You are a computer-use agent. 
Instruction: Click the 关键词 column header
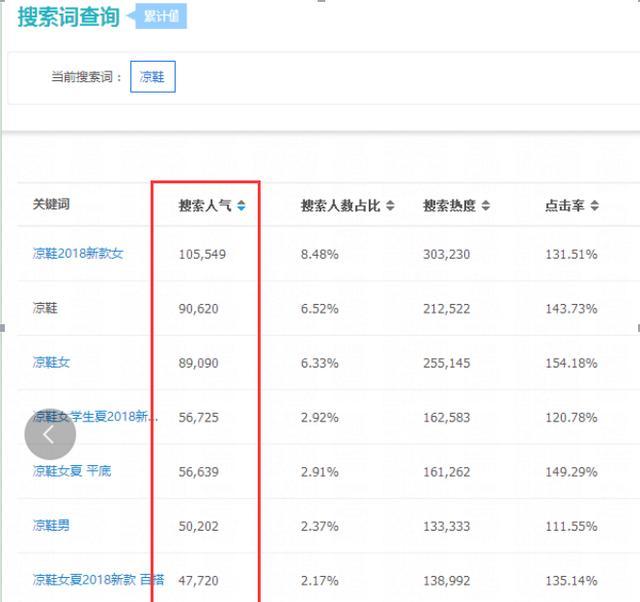[x=51, y=205]
